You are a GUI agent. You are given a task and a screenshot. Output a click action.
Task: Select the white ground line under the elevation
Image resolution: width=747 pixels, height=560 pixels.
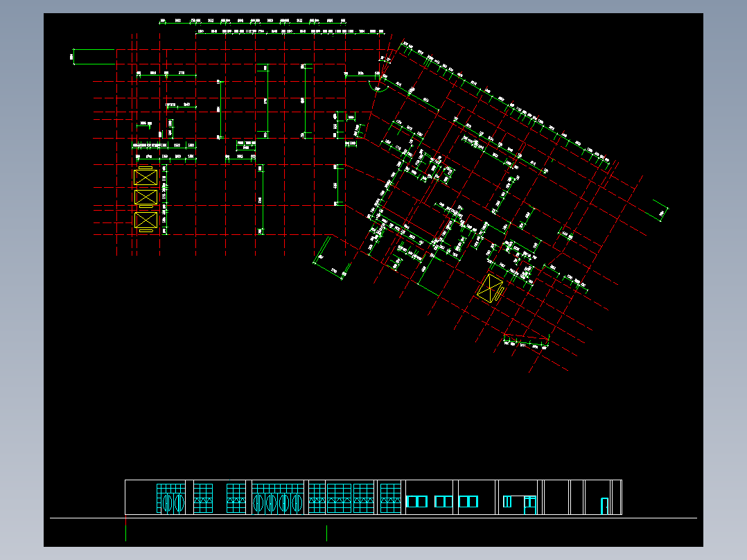[x=373, y=518]
